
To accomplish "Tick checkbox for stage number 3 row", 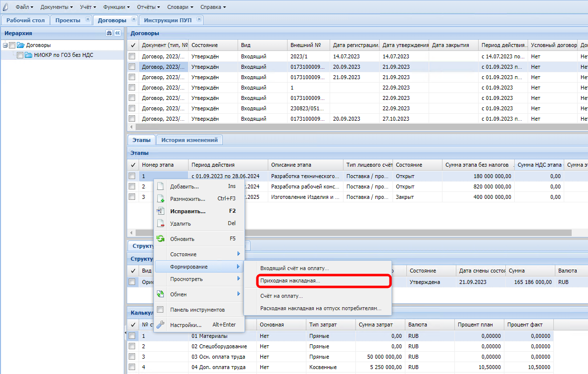I will pos(132,197).
